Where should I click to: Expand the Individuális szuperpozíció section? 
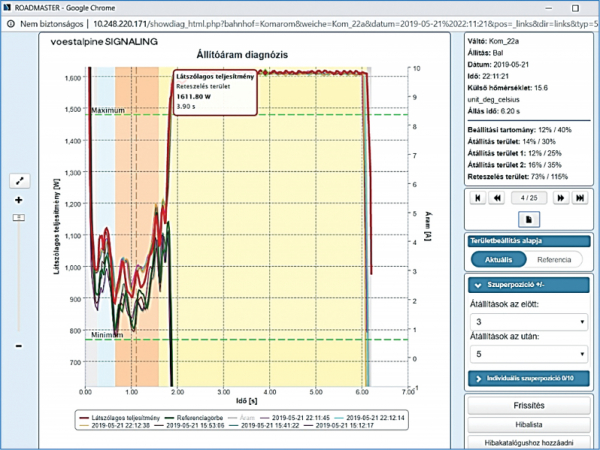coord(528,379)
